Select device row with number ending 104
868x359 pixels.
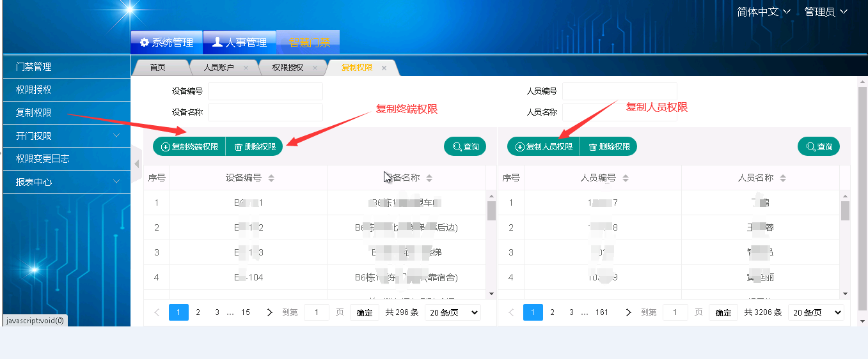[x=315, y=277]
